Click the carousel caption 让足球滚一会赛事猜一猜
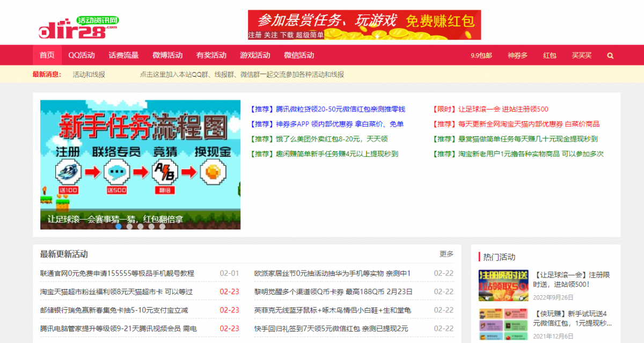This screenshot has height=343, width=644. coord(115,219)
